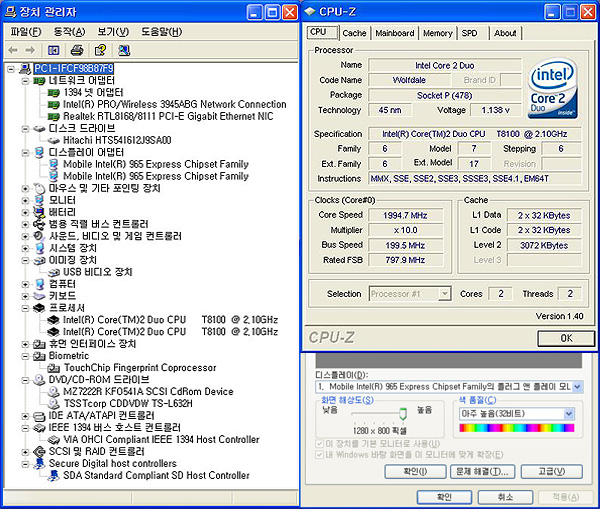The image size is (600, 511).
Task: Click the Print toolbar icon
Action: click(x=77, y=50)
